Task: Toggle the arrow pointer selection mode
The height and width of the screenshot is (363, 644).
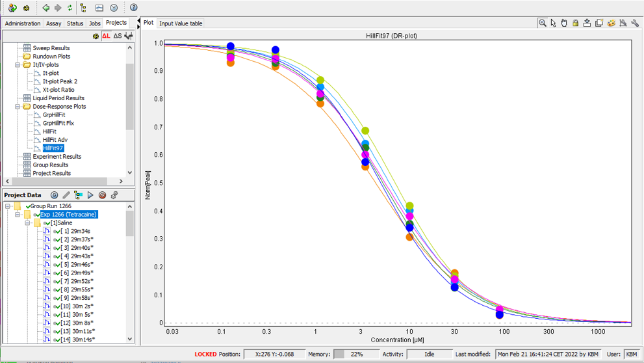Action: 553,23
